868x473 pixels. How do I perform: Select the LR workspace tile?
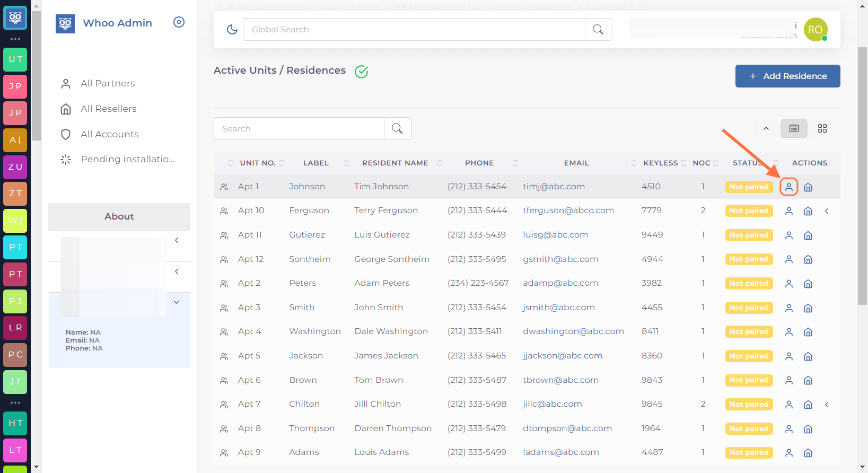pyautogui.click(x=15, y=328)
